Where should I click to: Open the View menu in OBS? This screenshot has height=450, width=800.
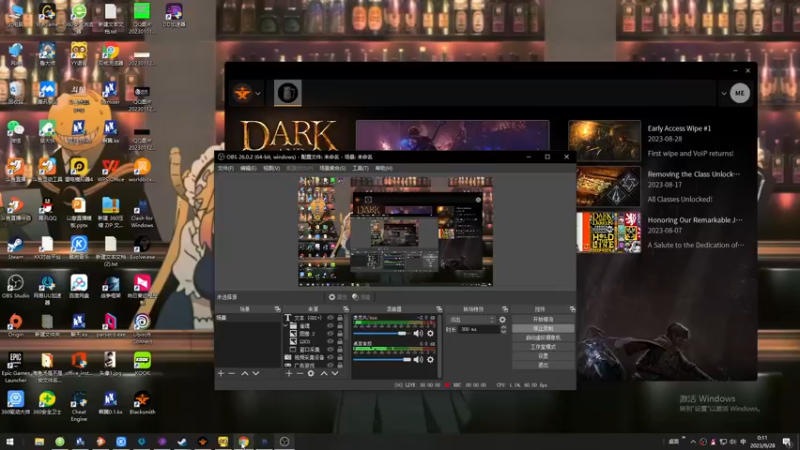point(271,168)
